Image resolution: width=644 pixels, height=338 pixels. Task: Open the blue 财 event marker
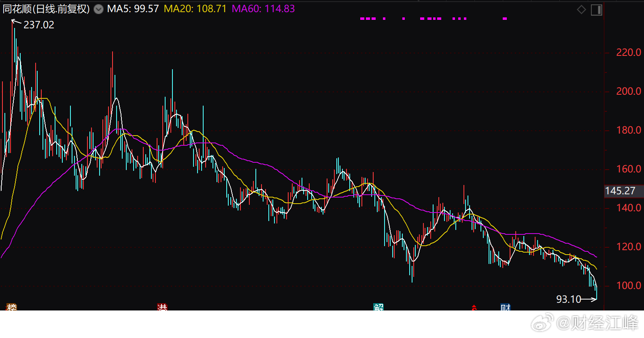(x=505, y=307)
